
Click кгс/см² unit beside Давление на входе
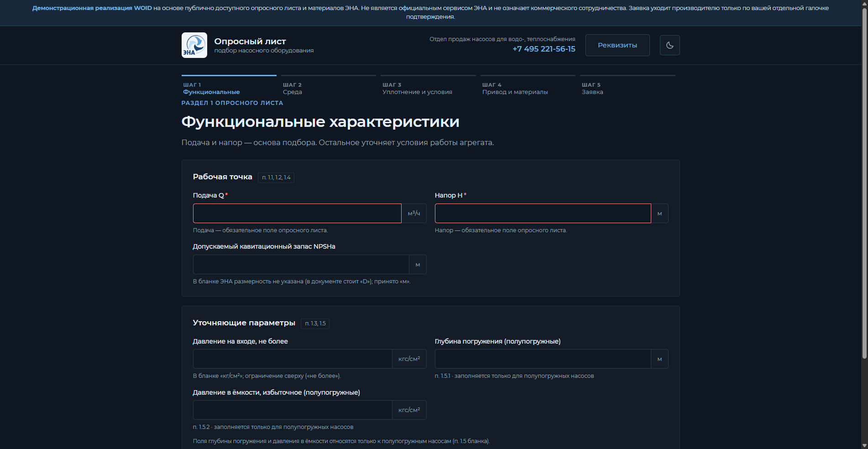[409, 359]
